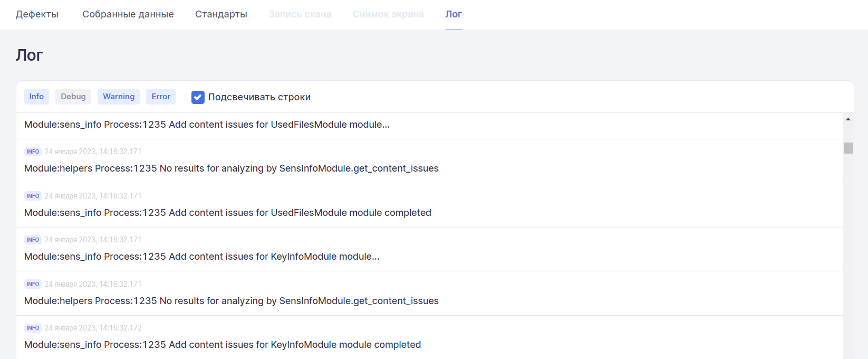Click the Лог page heading
This screenshot has width=868, height=359.
coord(30,55)
